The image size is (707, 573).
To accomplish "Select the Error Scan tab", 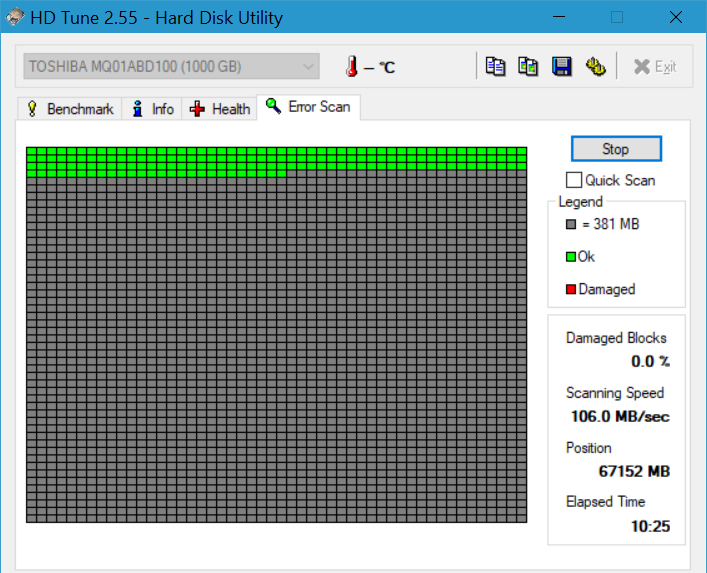I will pyautogui.click(x=308, y=107).
